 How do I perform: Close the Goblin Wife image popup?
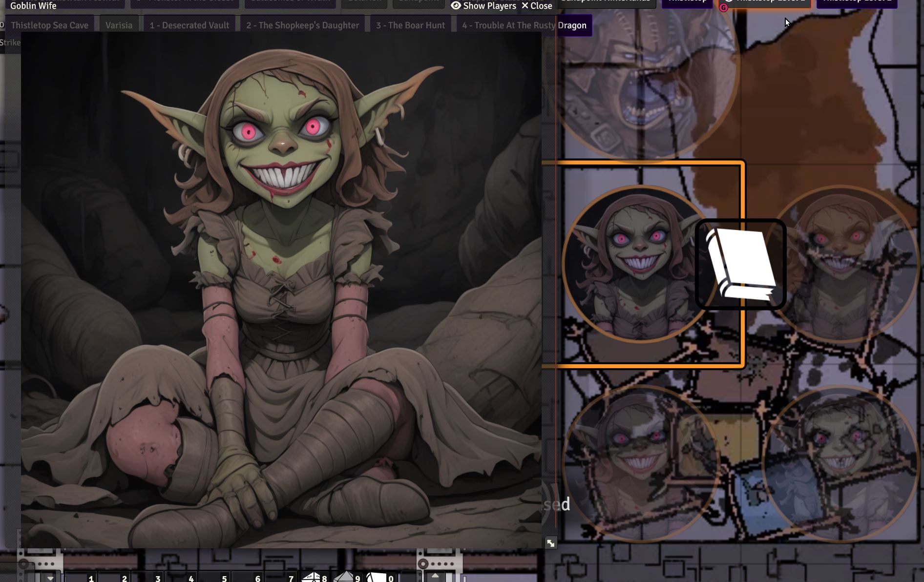pos(537,5)
